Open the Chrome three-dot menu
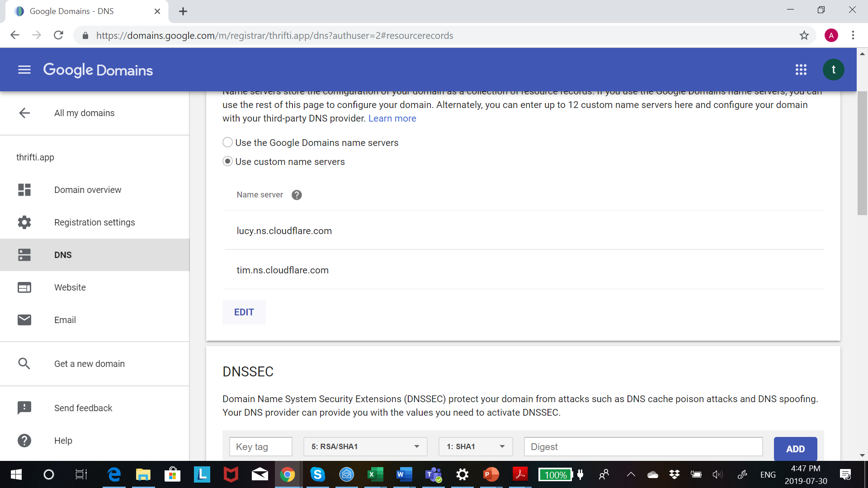 click(x=853, y=35)
